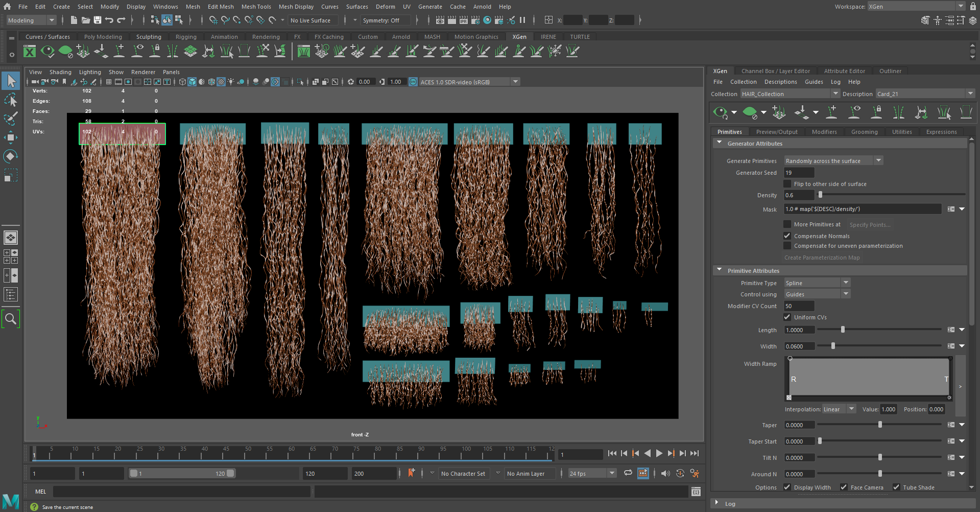Open the Script Editor icon
Screen dimensions: 980x512
696,492
